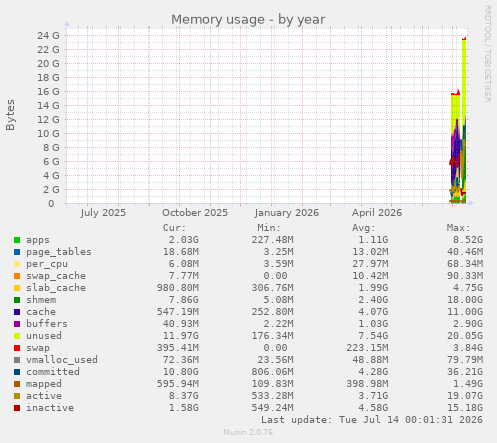
Task: Click the 'slab_cache' legend label
Action: click(56, 288)
